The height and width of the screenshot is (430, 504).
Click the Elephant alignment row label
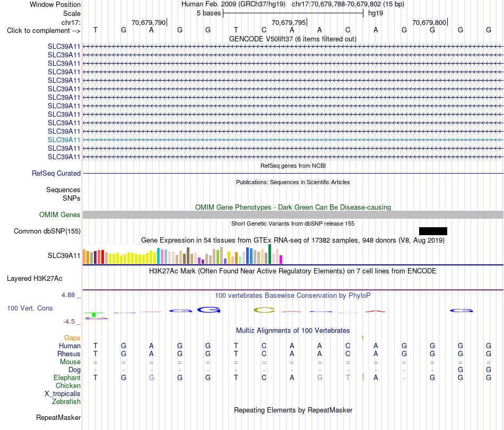pos(67,377)
